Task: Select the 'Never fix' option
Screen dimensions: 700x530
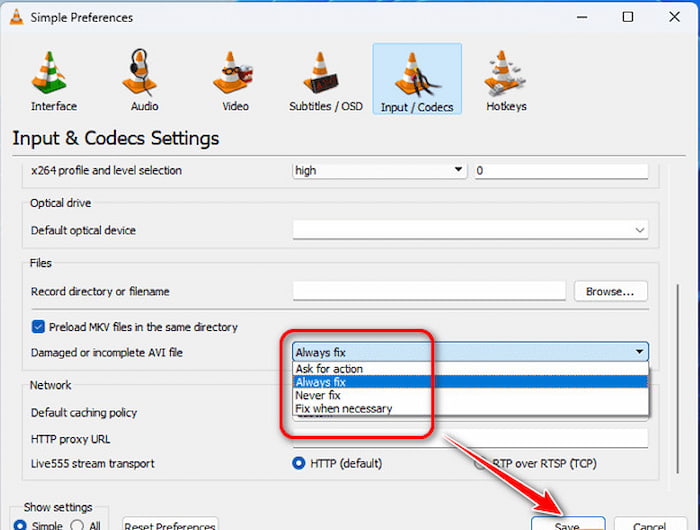Action: point(470,395)
